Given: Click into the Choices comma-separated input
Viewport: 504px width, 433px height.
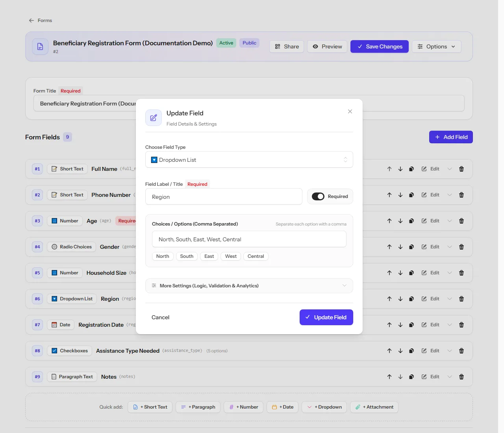Looking at the screenshot, I should click(249, 239).
